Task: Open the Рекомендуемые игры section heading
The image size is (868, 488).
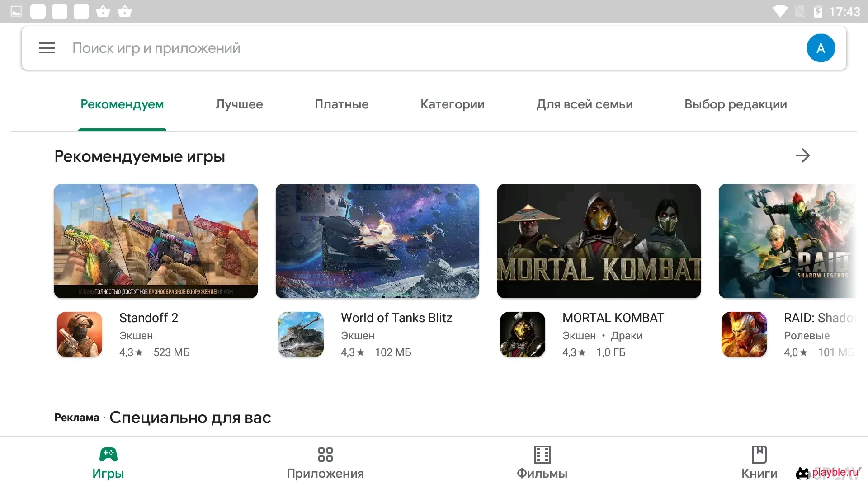Action: 140,156
